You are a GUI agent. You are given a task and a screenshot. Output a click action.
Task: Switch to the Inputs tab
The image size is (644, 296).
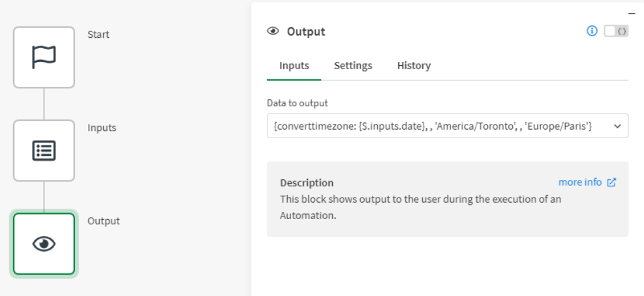(294, 65)
